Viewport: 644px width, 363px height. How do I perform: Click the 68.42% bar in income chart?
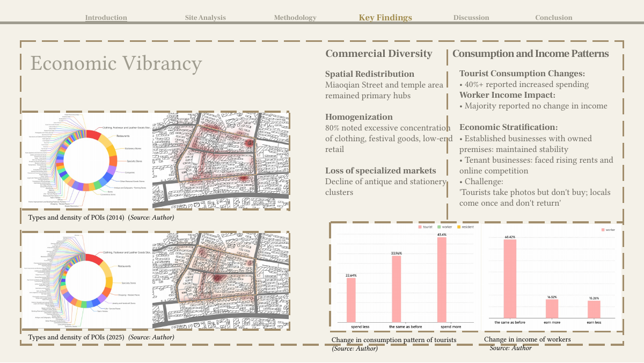tap(510, 279)
